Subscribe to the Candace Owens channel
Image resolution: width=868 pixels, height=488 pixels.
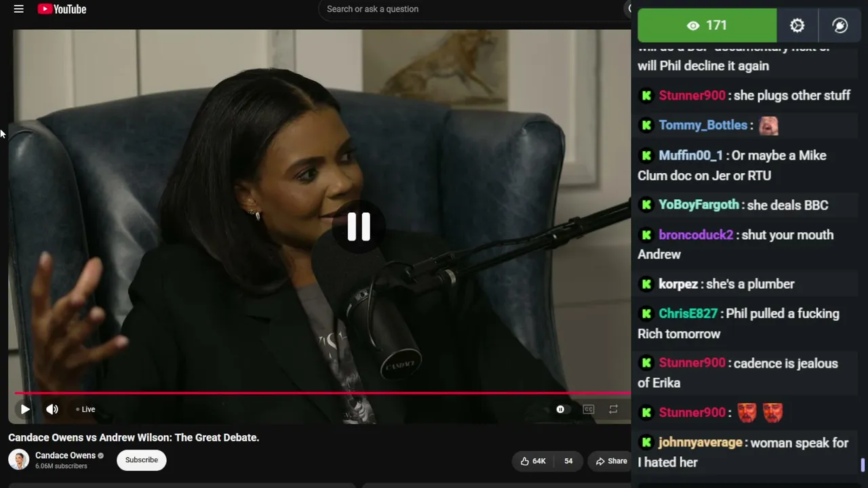pos(141,460)
